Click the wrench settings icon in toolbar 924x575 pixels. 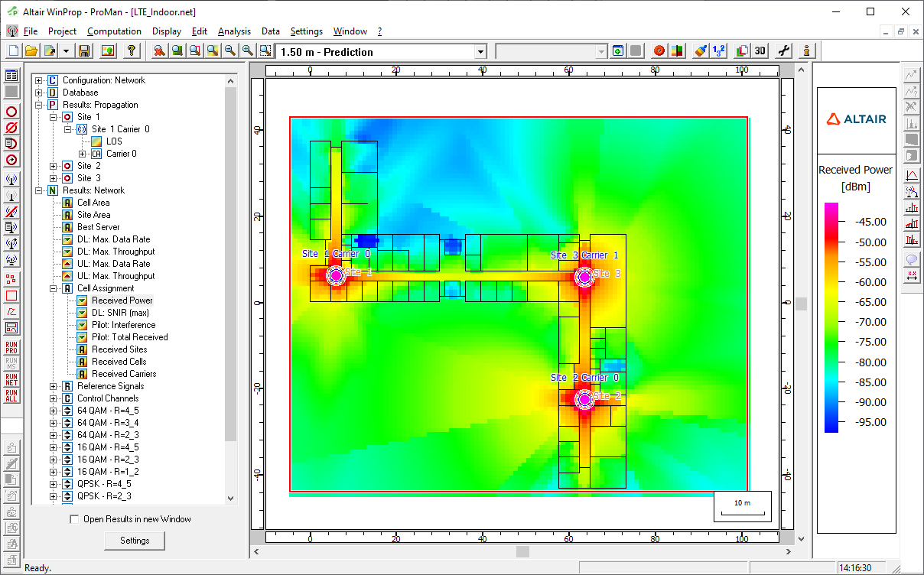[783, 50]
